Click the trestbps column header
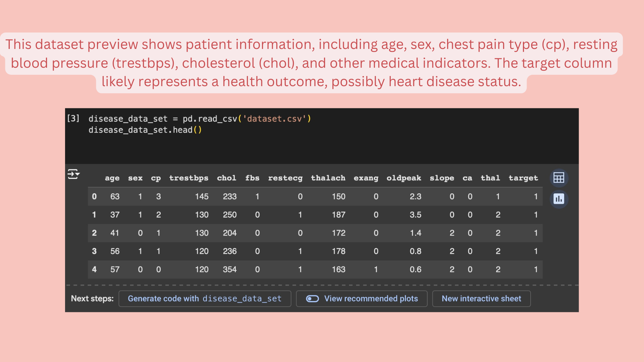This screenshot has height=362, width=644. click(189, 178)
